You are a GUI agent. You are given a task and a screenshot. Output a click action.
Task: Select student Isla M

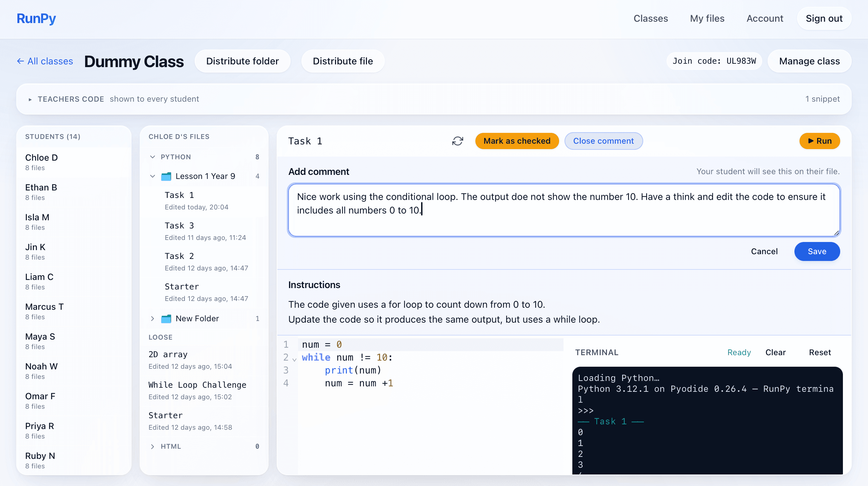pos(74,222)
